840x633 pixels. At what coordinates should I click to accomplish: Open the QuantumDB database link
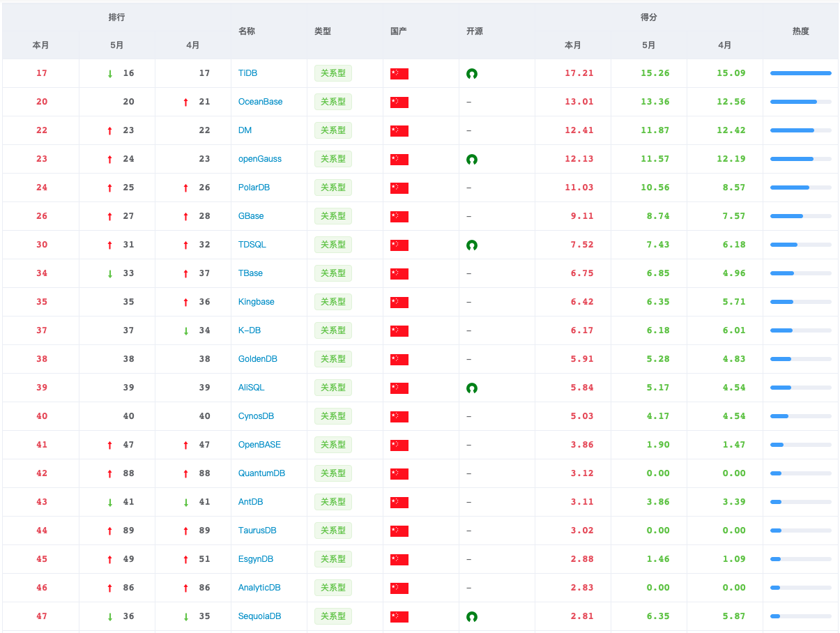(262, 473)
